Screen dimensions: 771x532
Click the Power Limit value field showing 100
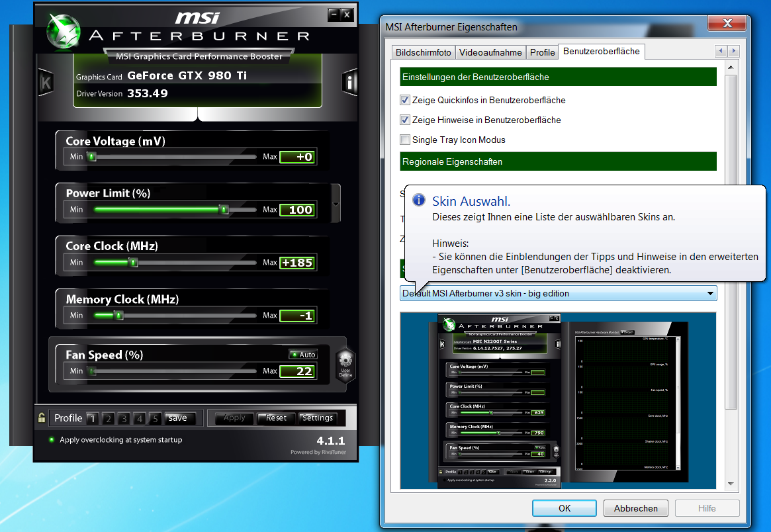point(298,210)
